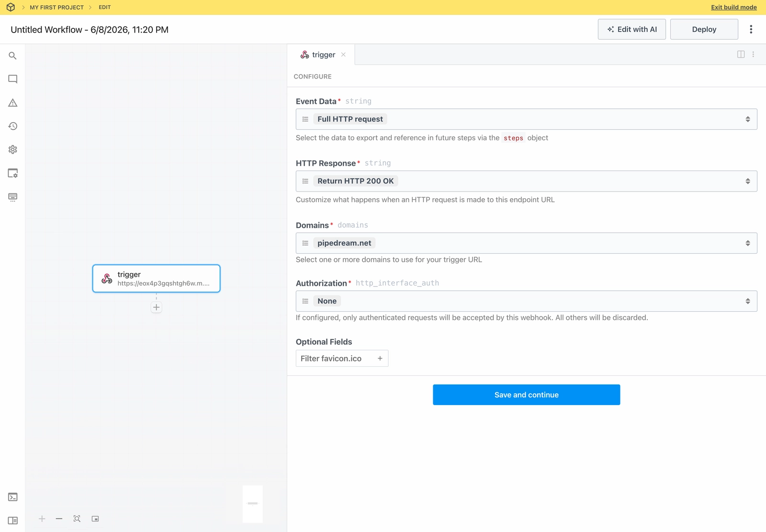This screenshot has height=532, width=766.
Task: Toggle split panel layout icon
Action: coord(741,55)
